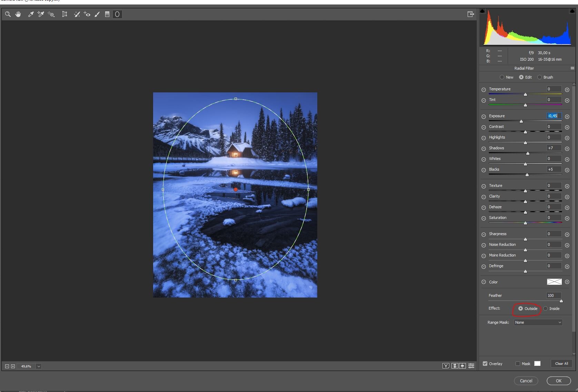Click the adjustments panel scrollbar down arrow

pyautogui.click(x=574, y=353)
